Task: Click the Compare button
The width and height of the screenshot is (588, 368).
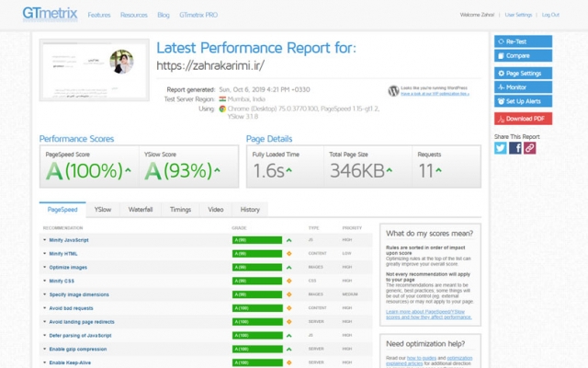Action: 523,55
